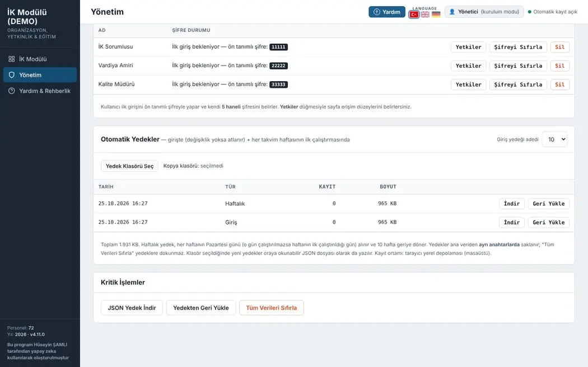Click the 33333 default password badge

click(x=278, y=84)
